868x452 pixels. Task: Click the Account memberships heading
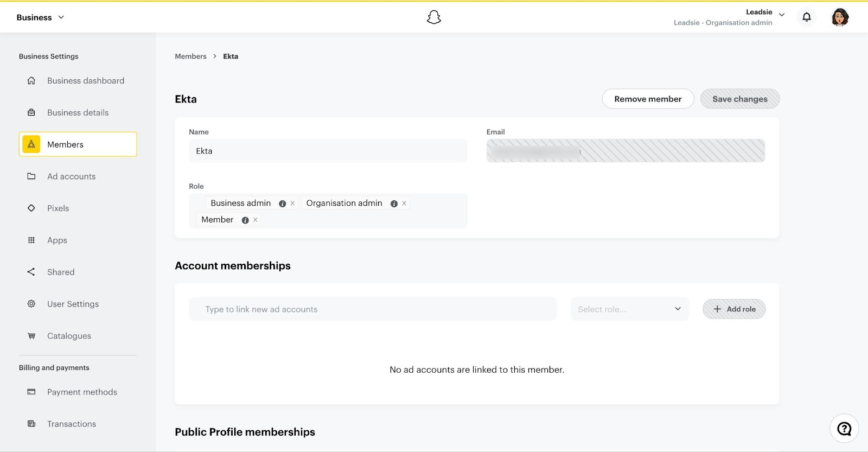233,266
